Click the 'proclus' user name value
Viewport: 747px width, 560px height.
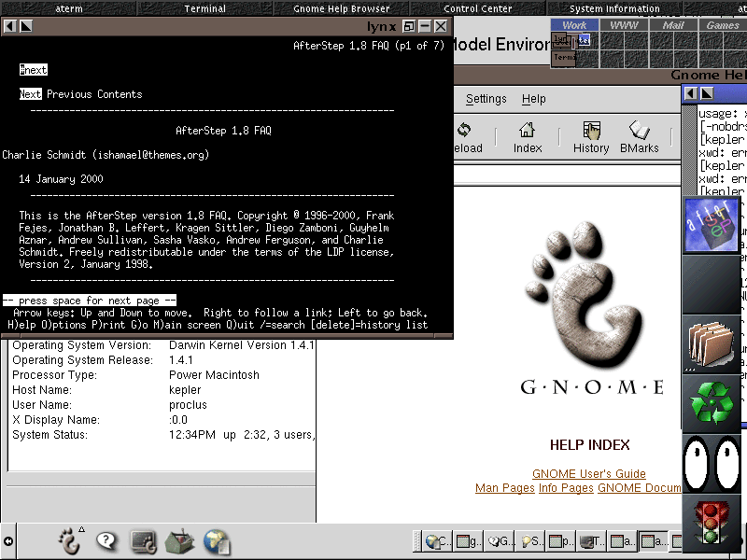(188, 405)
